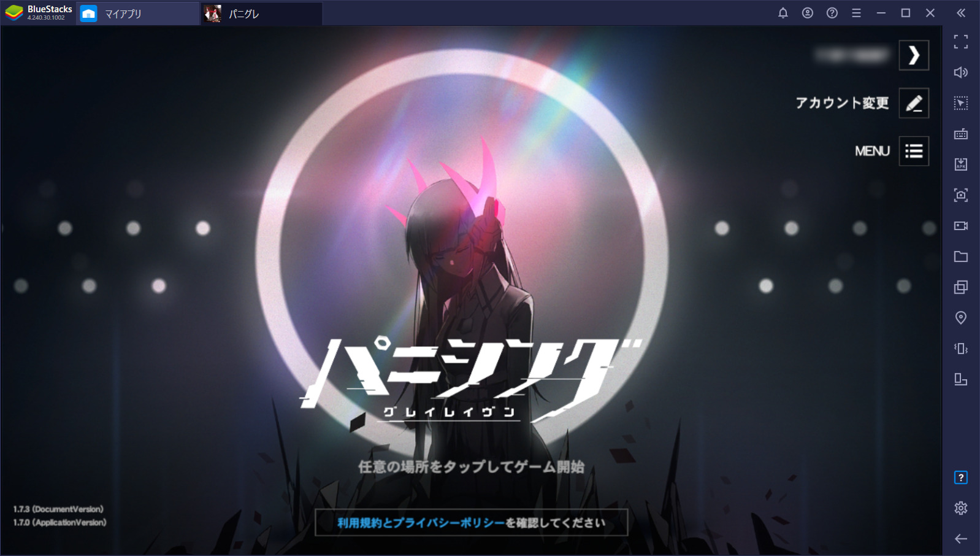Take a screenshot with camera icon
980x556 pixels.
pyautogui.click(x=961, y=195)
